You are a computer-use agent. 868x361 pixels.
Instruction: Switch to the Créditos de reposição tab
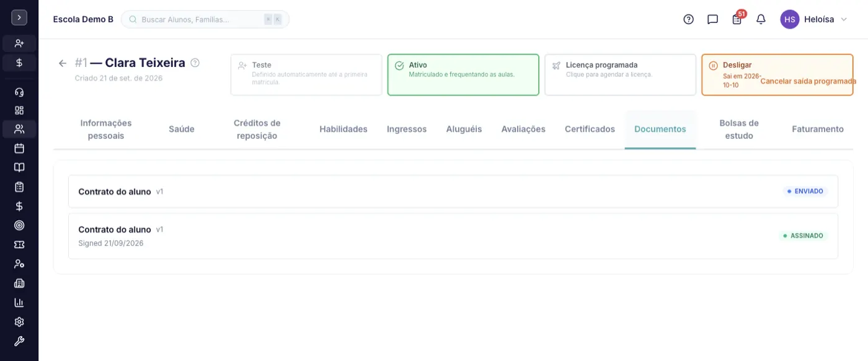(257, 129)
